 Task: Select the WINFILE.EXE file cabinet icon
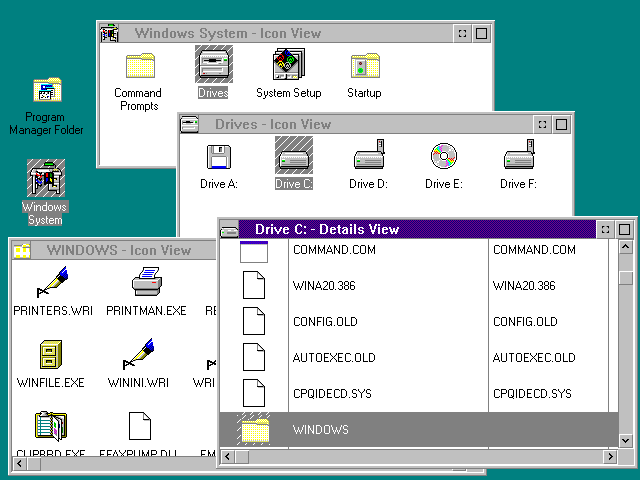coord(50,355)
